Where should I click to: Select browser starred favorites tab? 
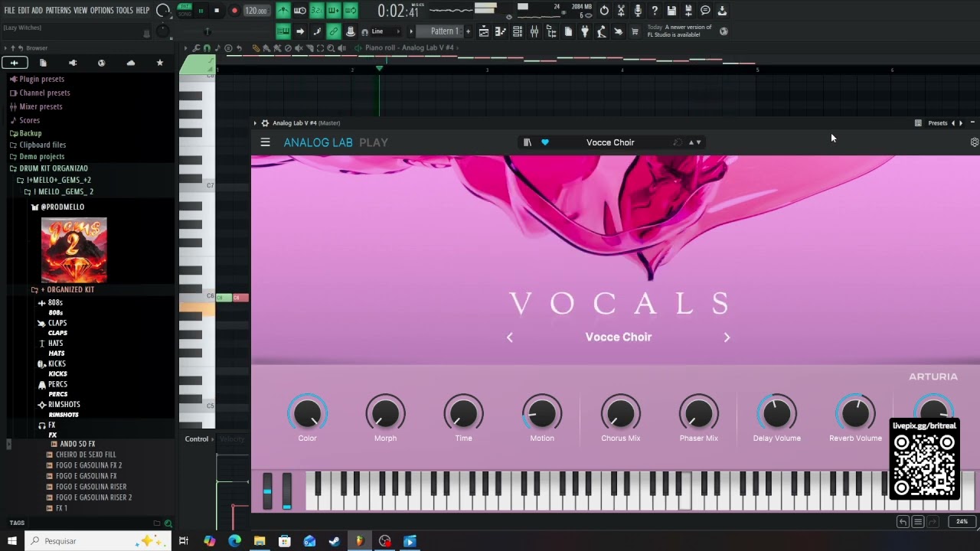click(160, 63)
